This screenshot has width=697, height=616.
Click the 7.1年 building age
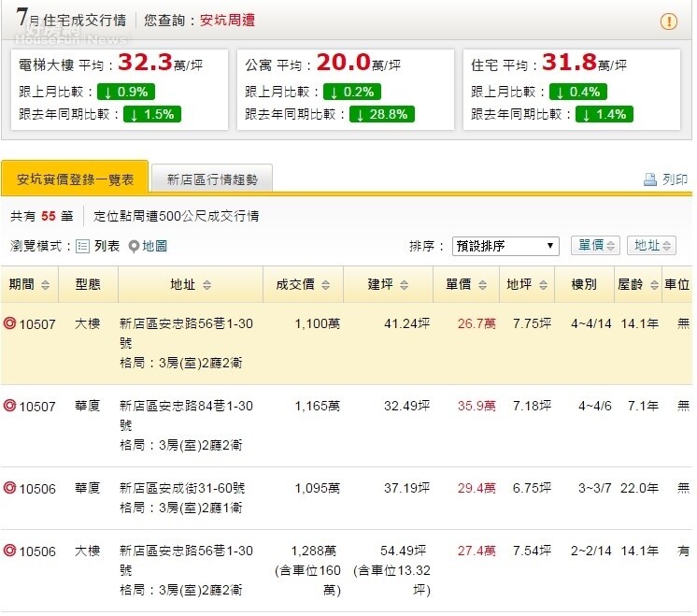click(643, 406)
